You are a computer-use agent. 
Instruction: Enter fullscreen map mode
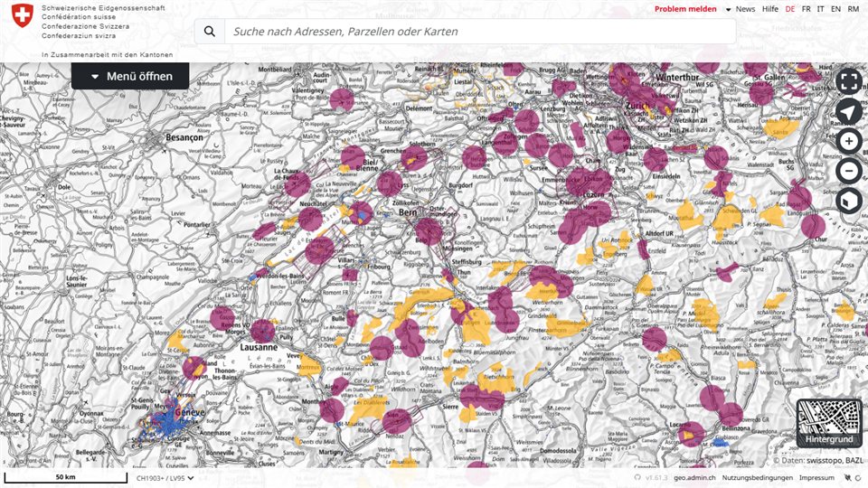click(849, 82)
